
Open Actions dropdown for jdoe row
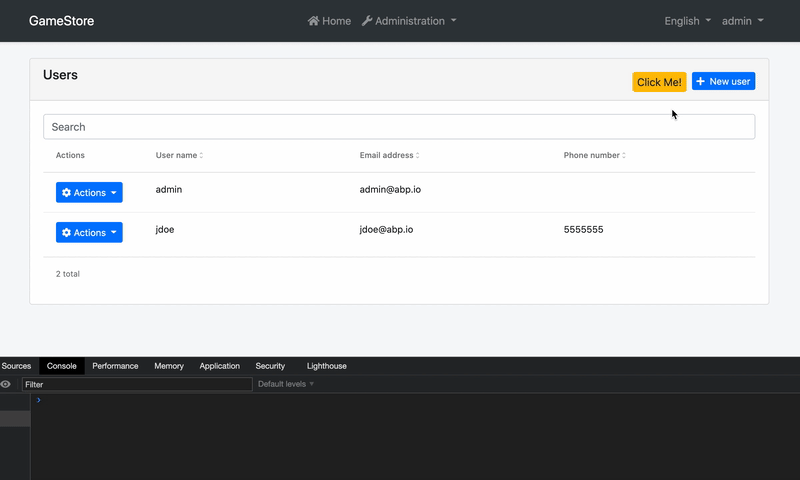89,233
